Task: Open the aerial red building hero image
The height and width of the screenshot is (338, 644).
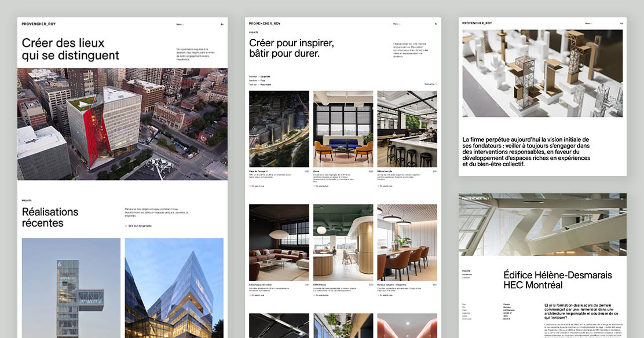Action: coord(122,124)
